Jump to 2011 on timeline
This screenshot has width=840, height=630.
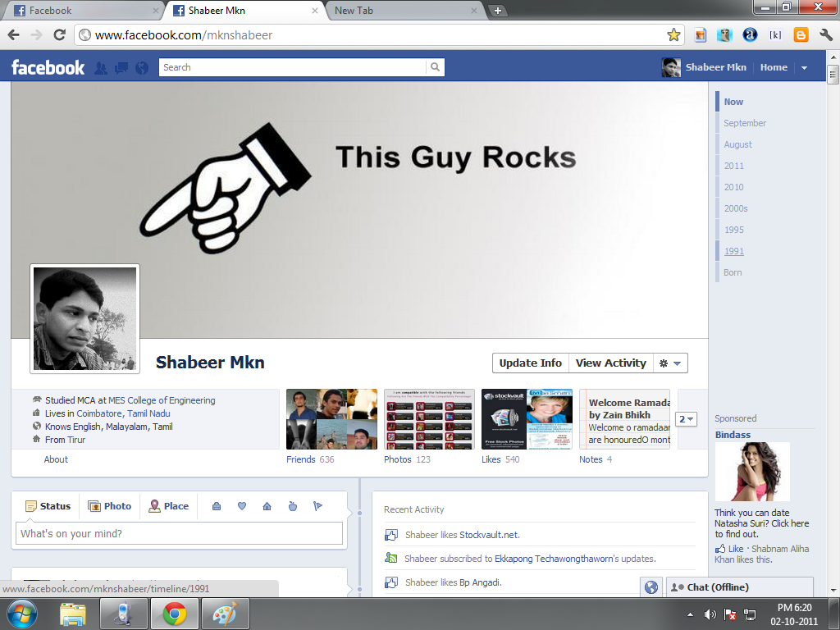(734, 166)
